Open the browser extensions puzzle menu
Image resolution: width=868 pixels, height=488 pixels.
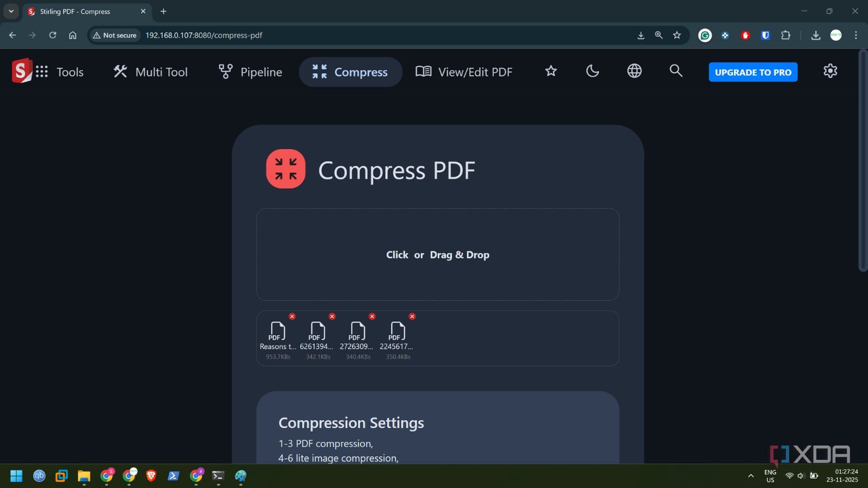point(786,35)
